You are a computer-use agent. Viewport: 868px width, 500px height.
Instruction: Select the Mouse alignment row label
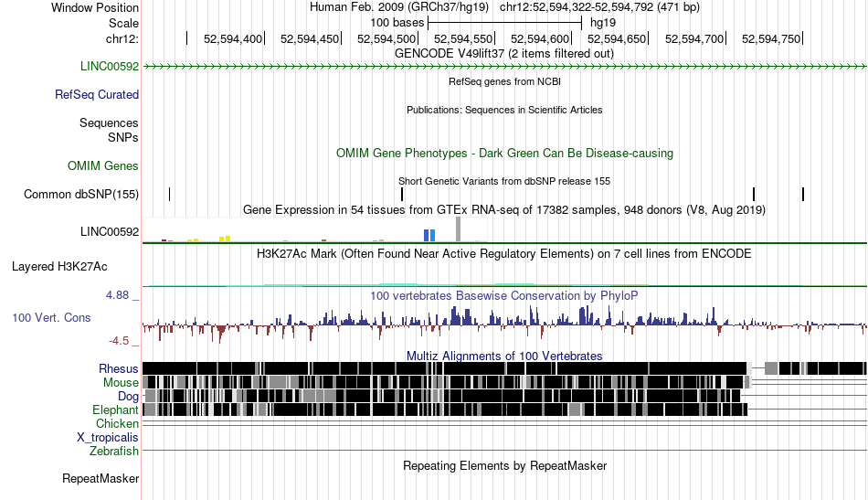(121, 383)
